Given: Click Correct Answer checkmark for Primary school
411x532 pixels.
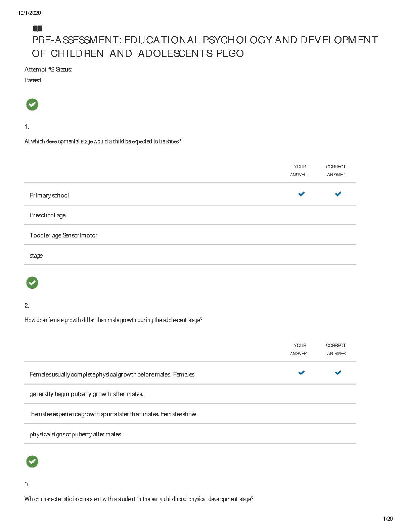Looking at the screenshot, I should point(338,194).
